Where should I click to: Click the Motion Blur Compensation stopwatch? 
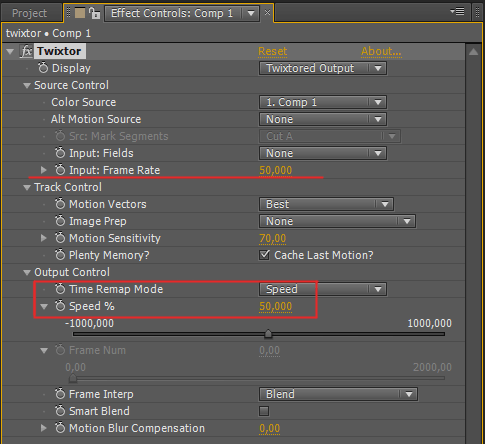click(x=60, y=428)
